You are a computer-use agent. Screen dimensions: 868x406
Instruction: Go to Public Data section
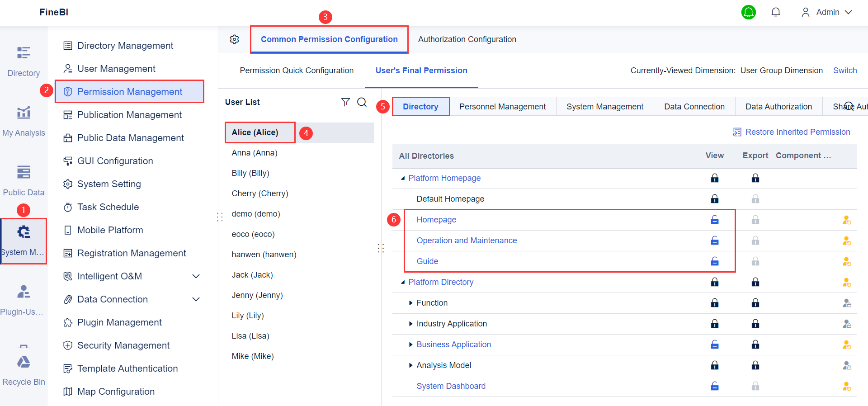[24, 180]
